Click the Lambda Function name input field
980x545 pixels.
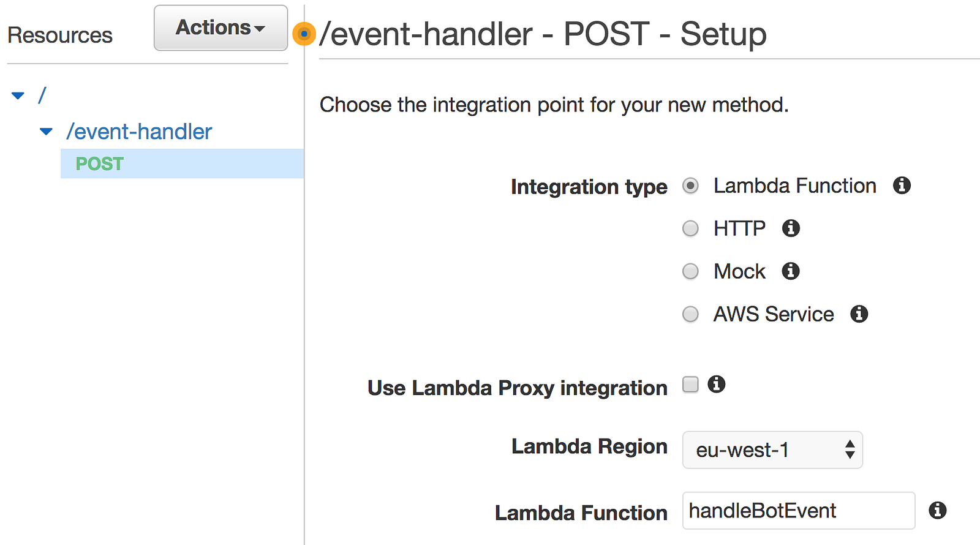click(x=798, y=511)
